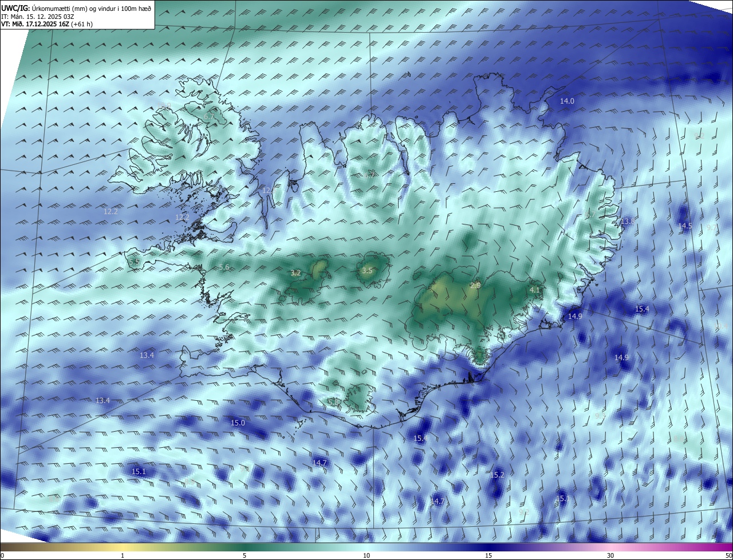
Task: Click the 'UWC/IG: Úrkomumætti (mm)' title line
Action: (76, 9)
